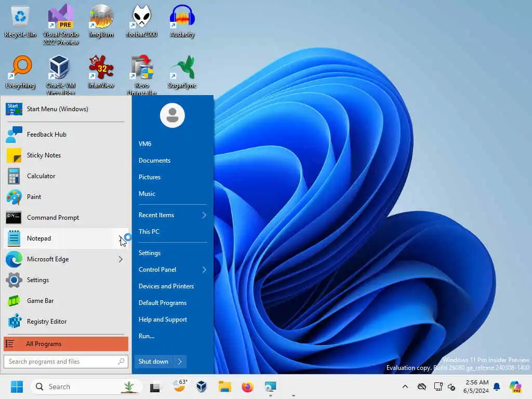This screenshot has height=399, width=532.
Task: Open File Explorer on taskbar
Action: coord(224,387)
